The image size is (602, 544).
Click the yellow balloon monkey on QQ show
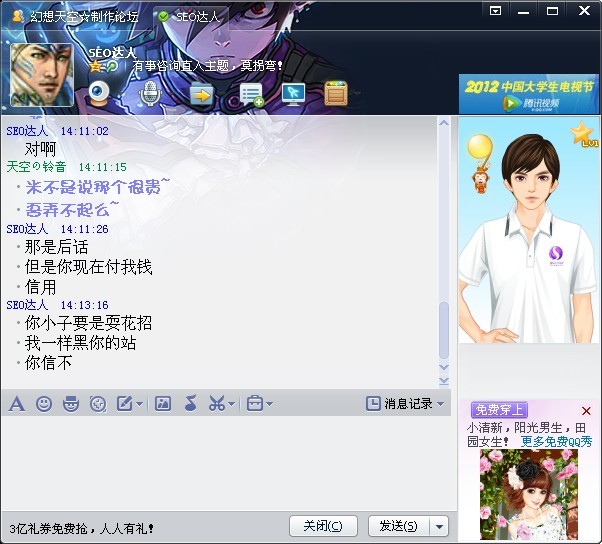480,163
